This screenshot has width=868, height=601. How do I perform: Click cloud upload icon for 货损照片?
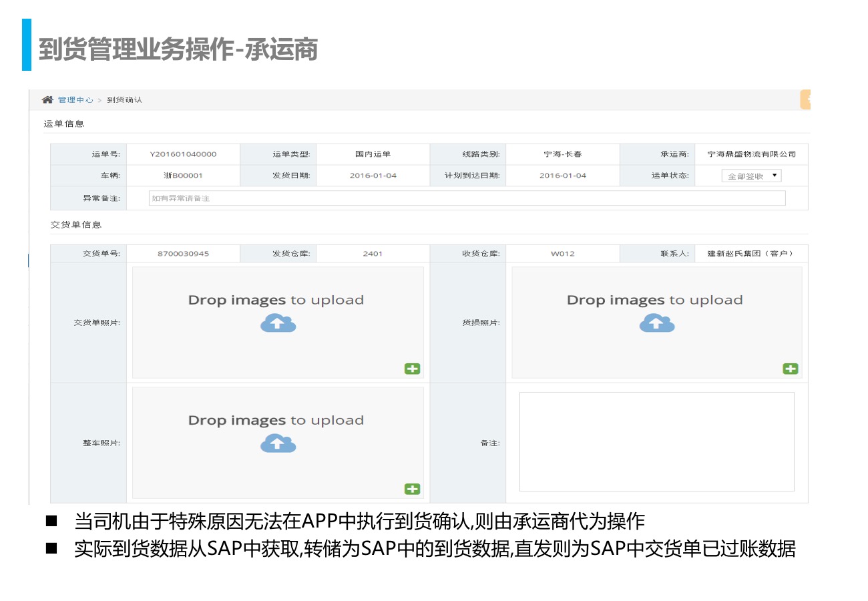(657, 323)
